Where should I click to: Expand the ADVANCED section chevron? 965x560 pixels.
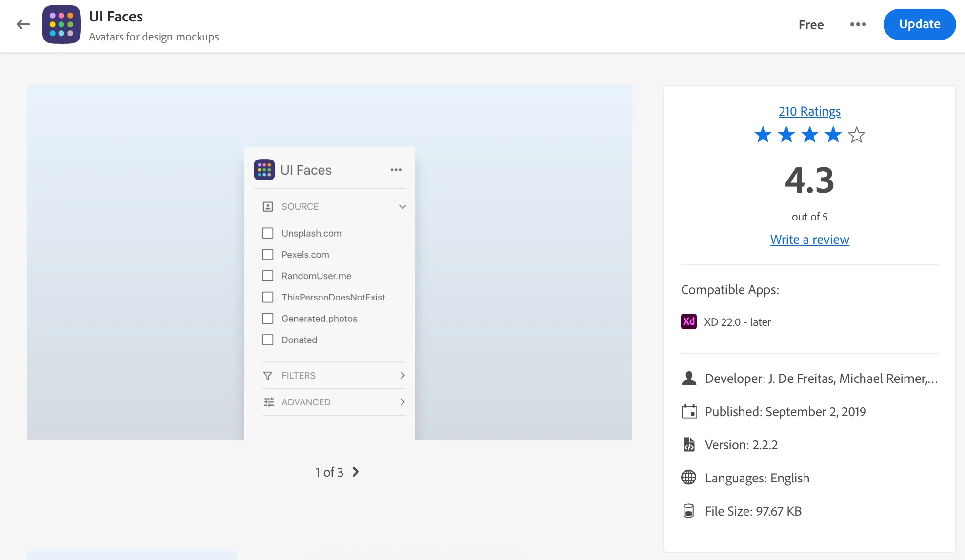402,402
